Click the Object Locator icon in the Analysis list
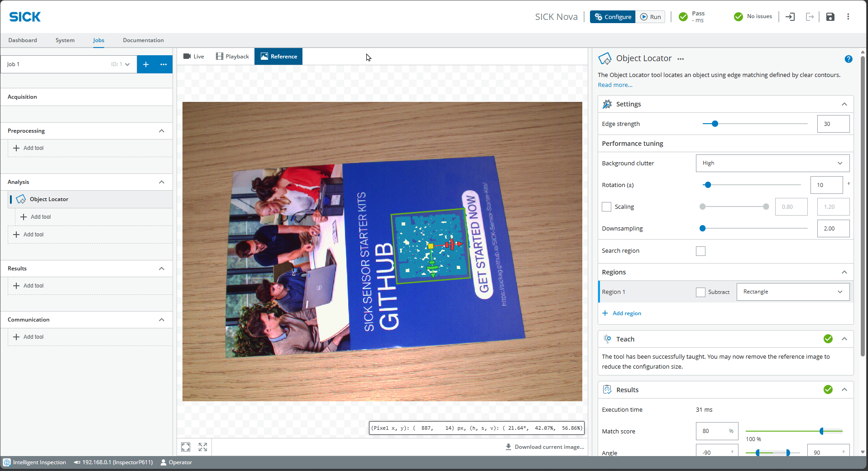The height and width of the screenshot is (471, 868). (21, 199)
